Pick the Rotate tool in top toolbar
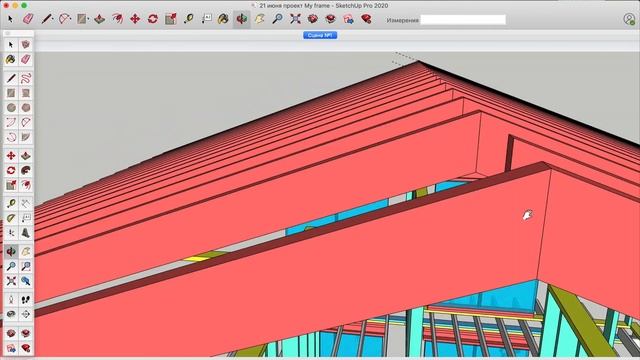The height and width of the screenshot is (360, 640). (153, 19)
